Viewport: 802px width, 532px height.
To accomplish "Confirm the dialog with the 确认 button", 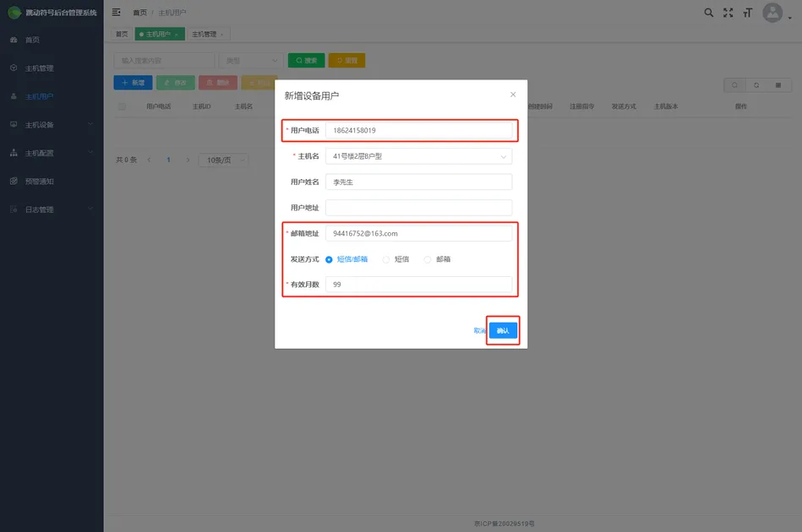I will (x=503, y=331).
